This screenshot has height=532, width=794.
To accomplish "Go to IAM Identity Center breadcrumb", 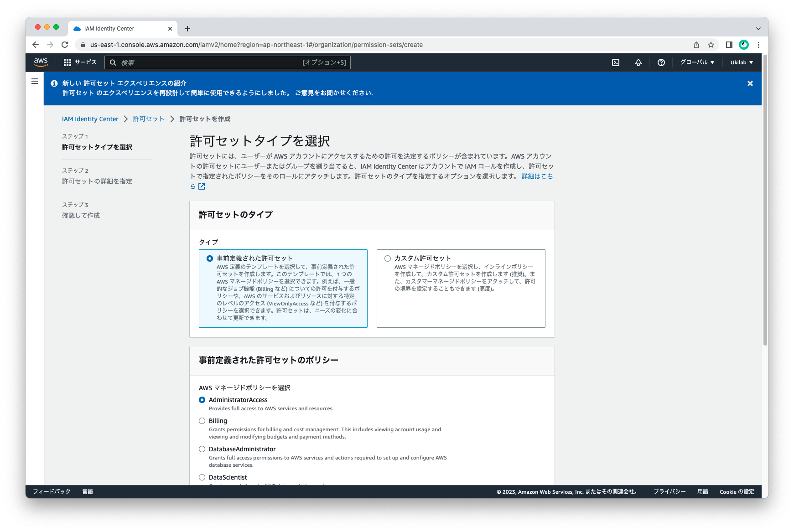I will 90,119.
